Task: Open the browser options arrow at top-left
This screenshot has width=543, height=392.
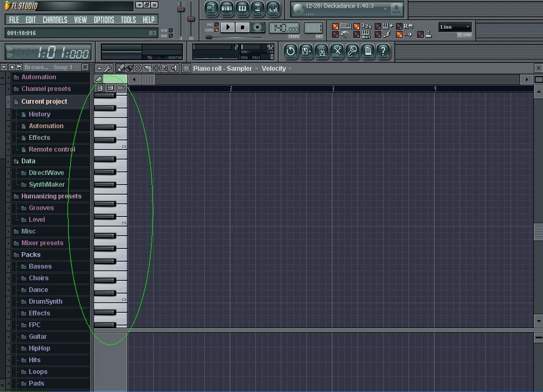Action: pos(4,67)
